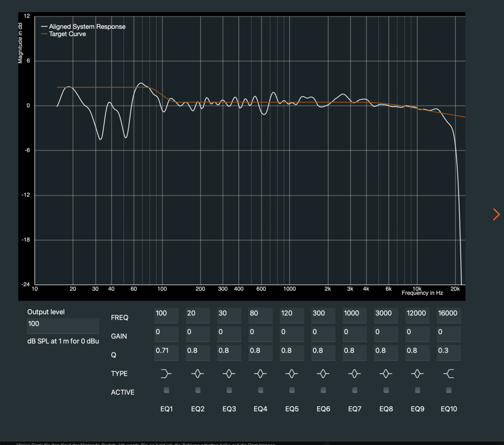The image size is (504, 445).
Task: Click the EQ6 bell filter type icon
Action: click(323, 373)
